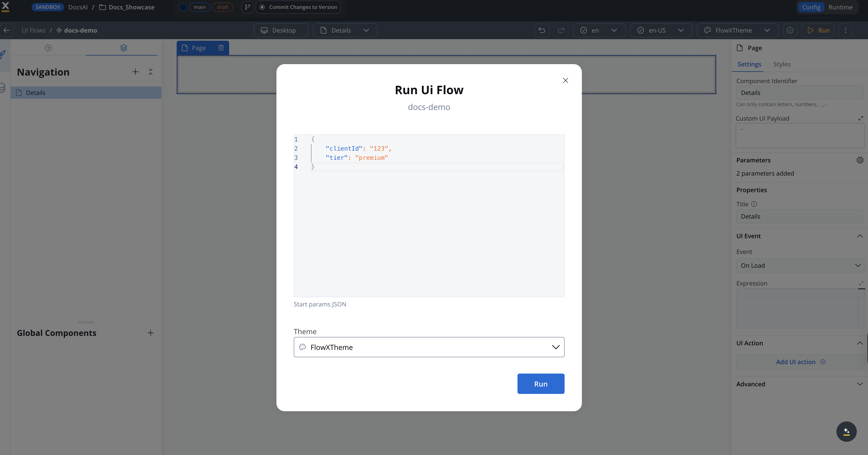Screen dimensions: 868x455
Task: Click the Title input showing Details
Action: pyautogui.click(x=800, y=216)
